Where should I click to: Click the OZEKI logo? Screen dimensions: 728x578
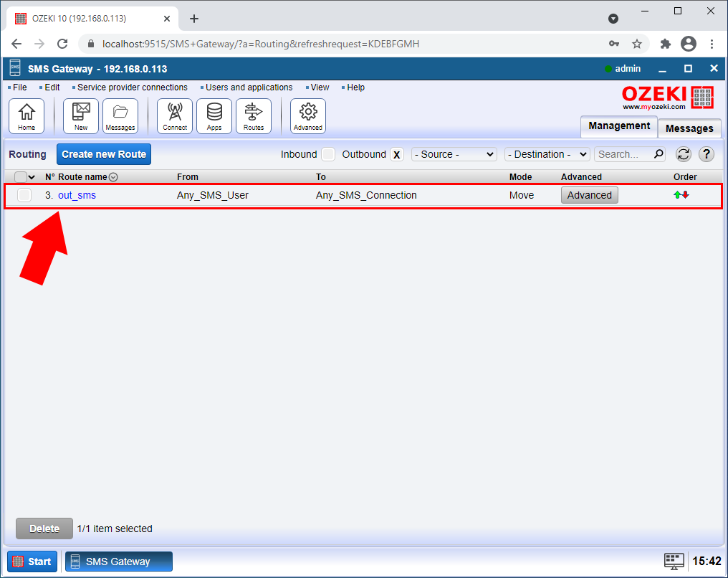pyautogui.click(x=668, y=97)
